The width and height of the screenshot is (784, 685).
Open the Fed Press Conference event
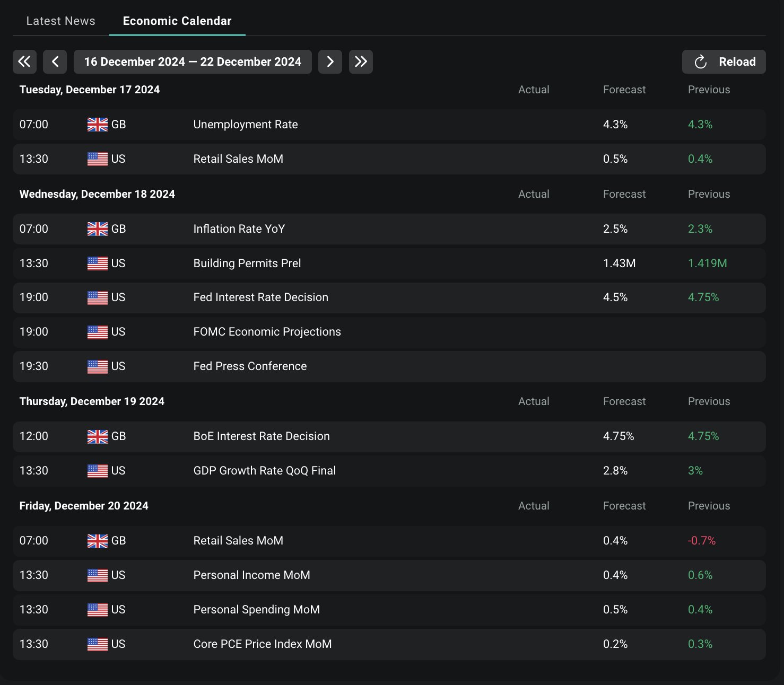[x=250, y=366]
